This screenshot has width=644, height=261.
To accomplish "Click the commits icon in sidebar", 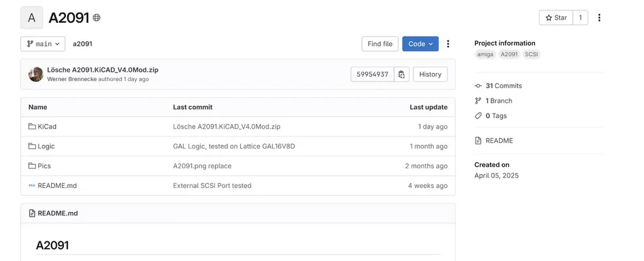I will pos(478,85).
